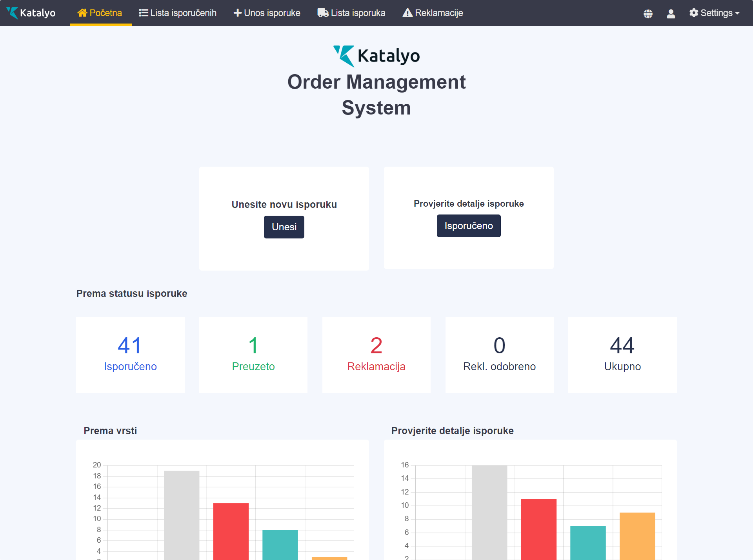The width and height of the screenshot is (753, 560).
Task: Click the list icon for Lista isporučenih
Action: coord(143,13)
